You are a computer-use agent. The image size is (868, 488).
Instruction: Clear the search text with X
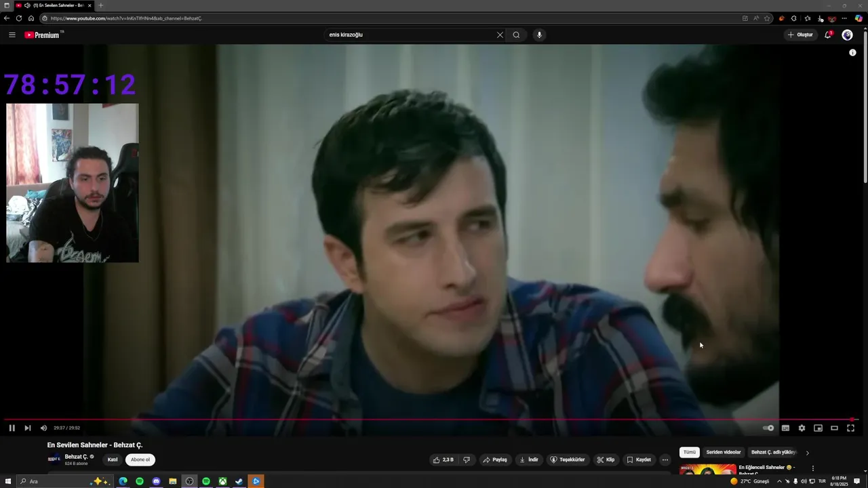[x=500, y=35]
